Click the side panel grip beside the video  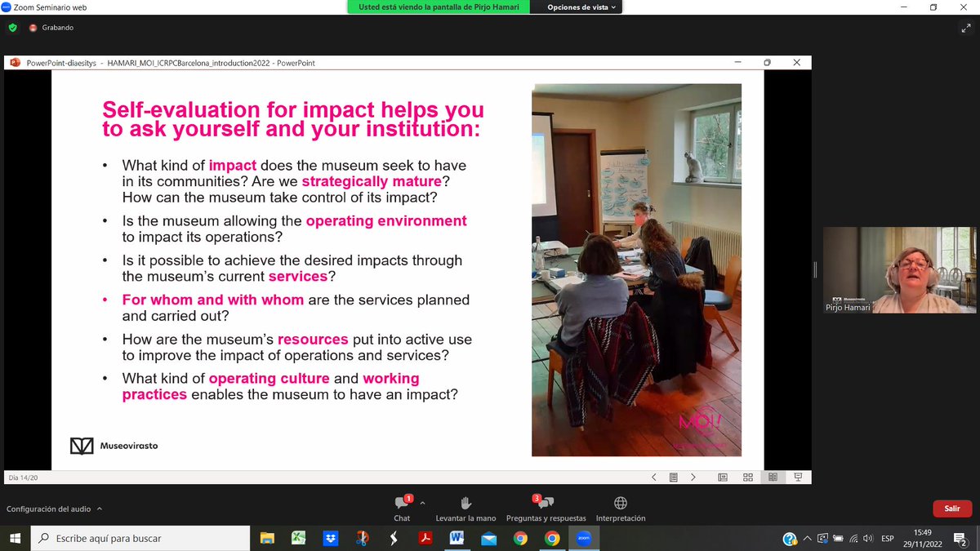click(x=817, y=269)
